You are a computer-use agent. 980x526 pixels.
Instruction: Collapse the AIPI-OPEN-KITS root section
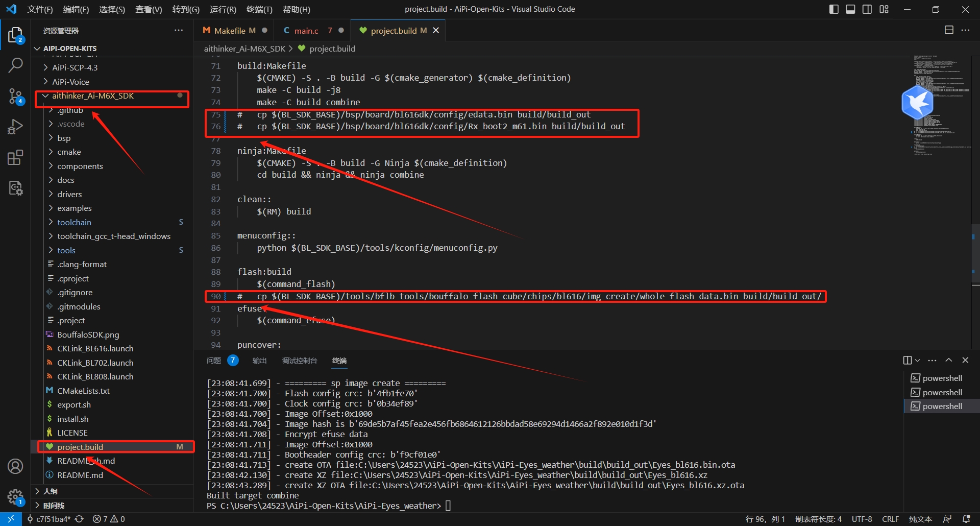[x=112, y=49]
